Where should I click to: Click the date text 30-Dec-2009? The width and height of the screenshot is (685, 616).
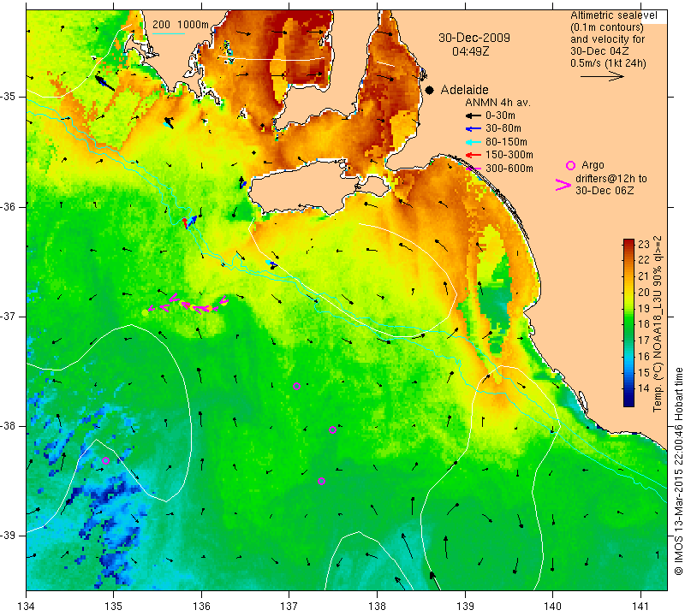[474, 38]
